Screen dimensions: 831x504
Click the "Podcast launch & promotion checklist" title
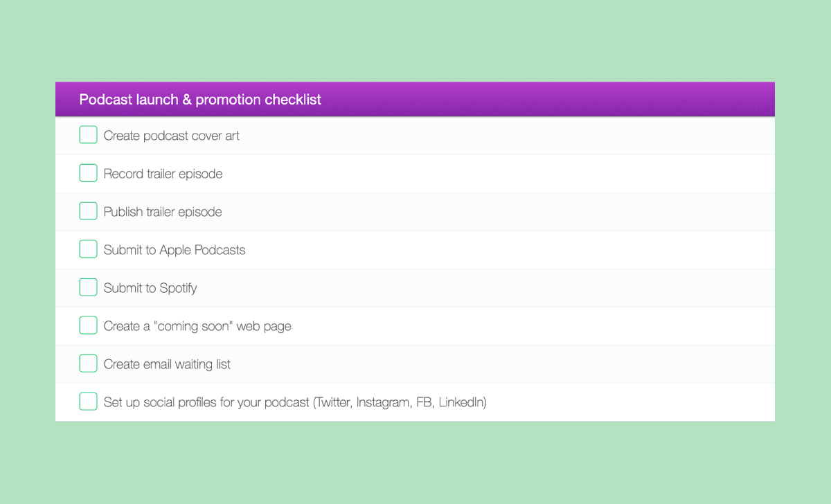coord(200,100)
